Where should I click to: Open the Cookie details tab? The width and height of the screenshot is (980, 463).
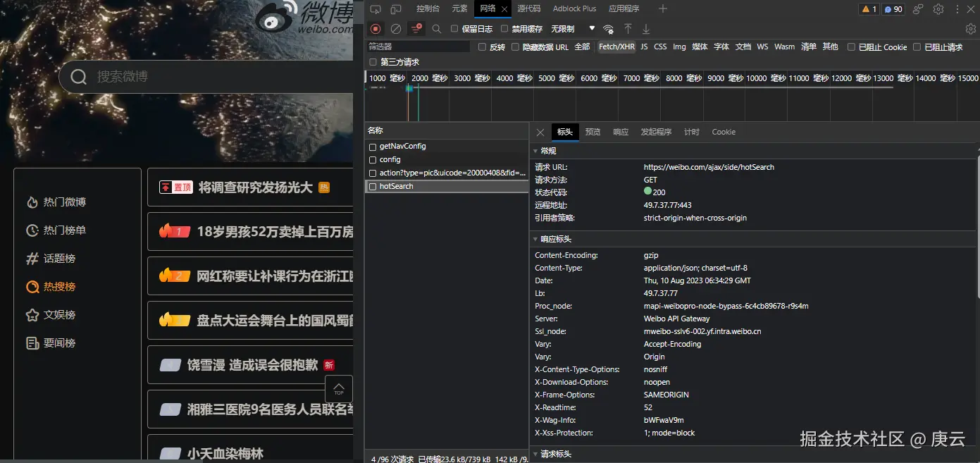click(x=724, y=132)
